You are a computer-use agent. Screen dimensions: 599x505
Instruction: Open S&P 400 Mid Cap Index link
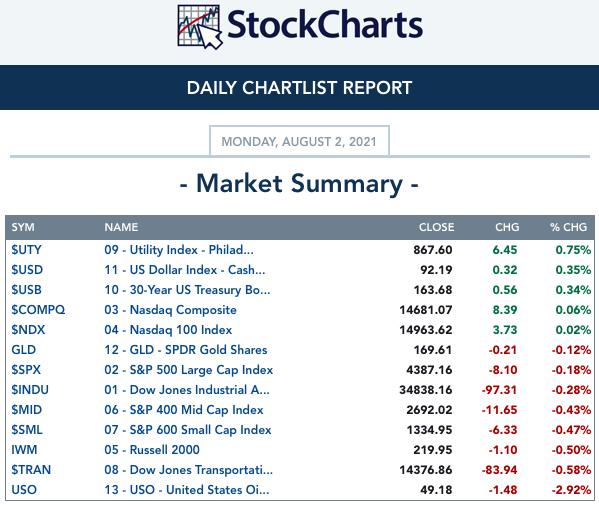pos(184,410)
